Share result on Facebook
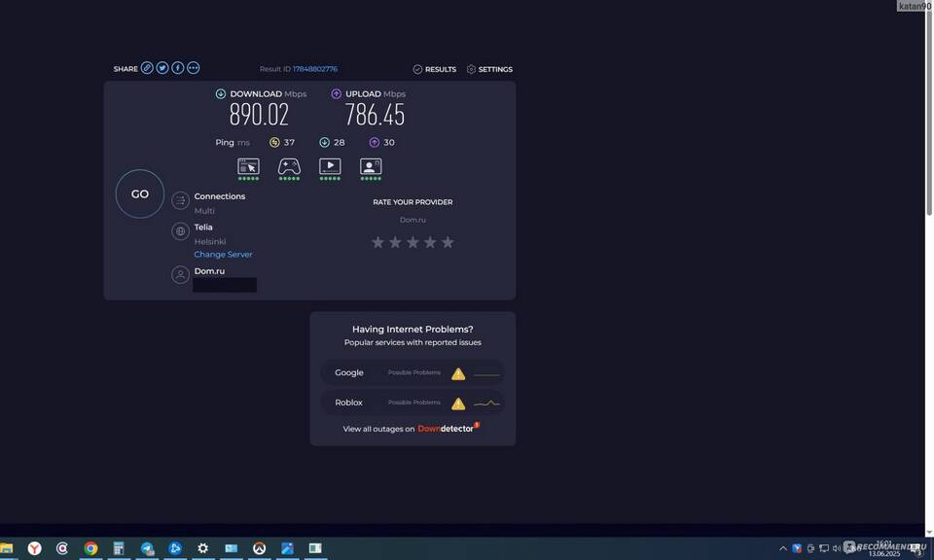This screenshot has width=934, height=560. click(x=177, y=68)
